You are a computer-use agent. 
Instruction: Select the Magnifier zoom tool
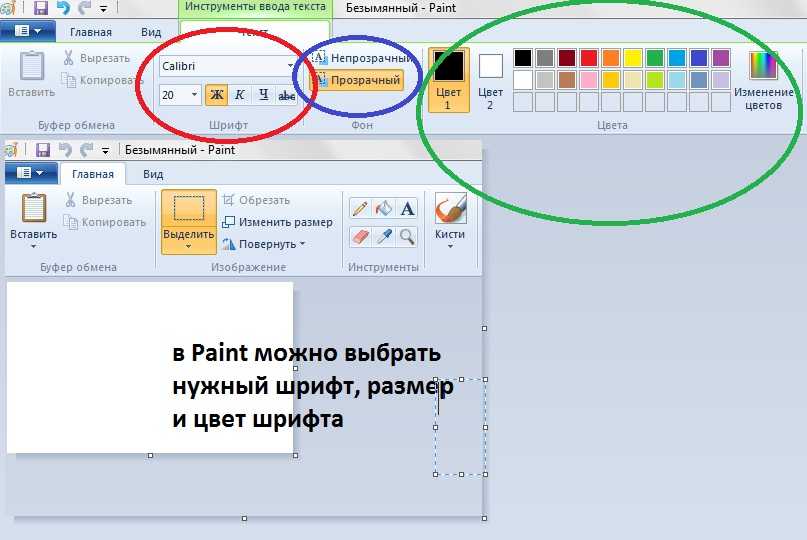[407, 237]
